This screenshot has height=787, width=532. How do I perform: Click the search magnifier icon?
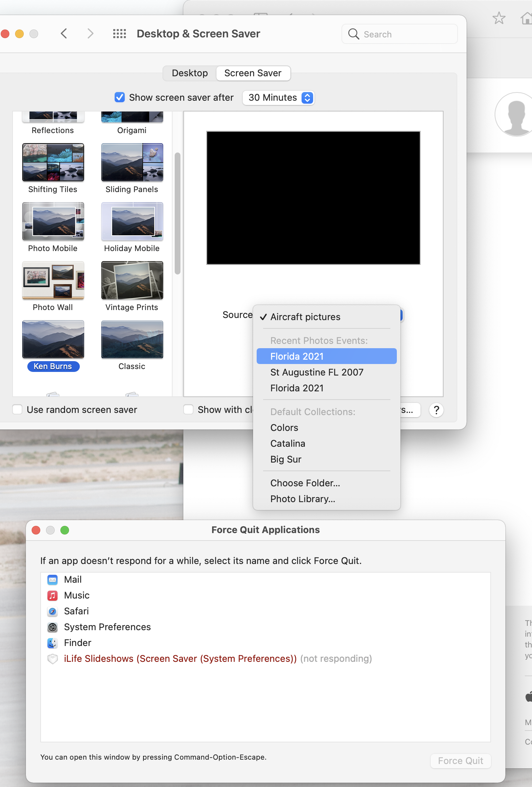(353, 34)
